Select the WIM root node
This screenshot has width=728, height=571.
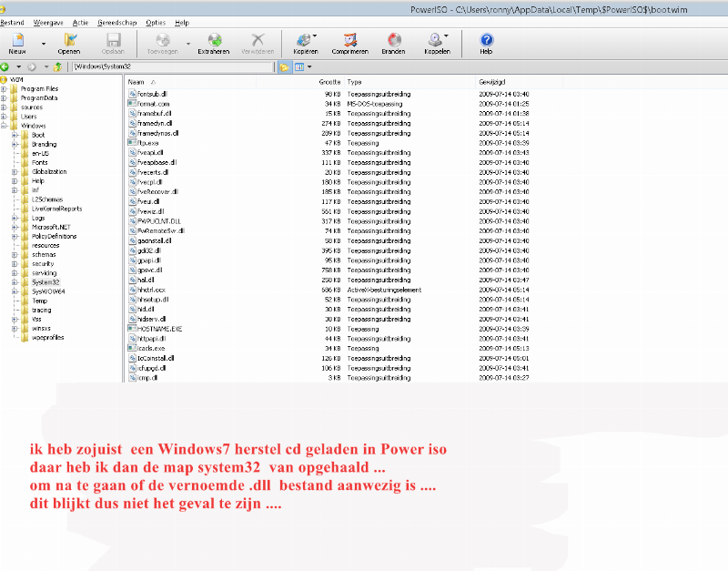point(16,79)
